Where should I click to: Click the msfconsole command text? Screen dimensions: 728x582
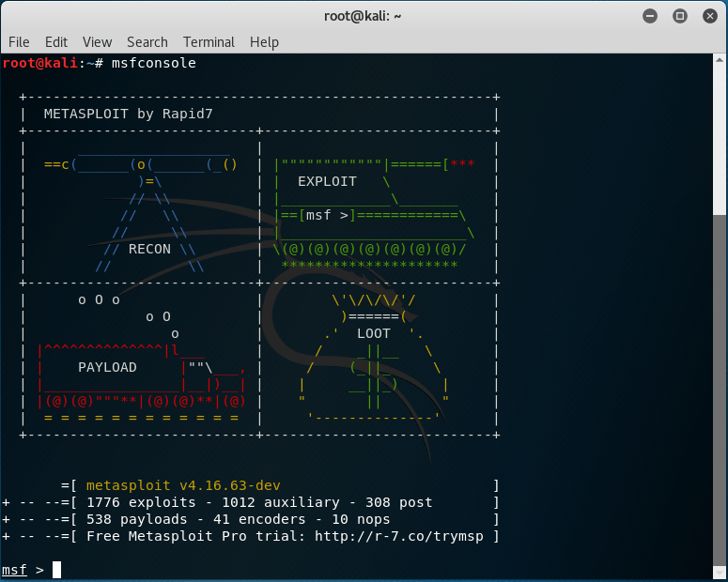[x=154, y=63]
